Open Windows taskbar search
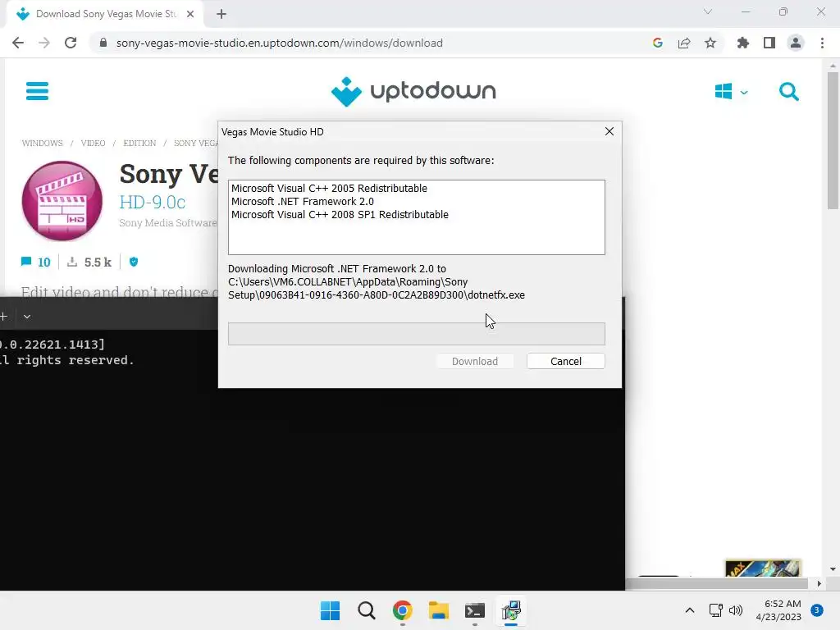The width and height of the screenshot is (840, 630). pos(367,610)
